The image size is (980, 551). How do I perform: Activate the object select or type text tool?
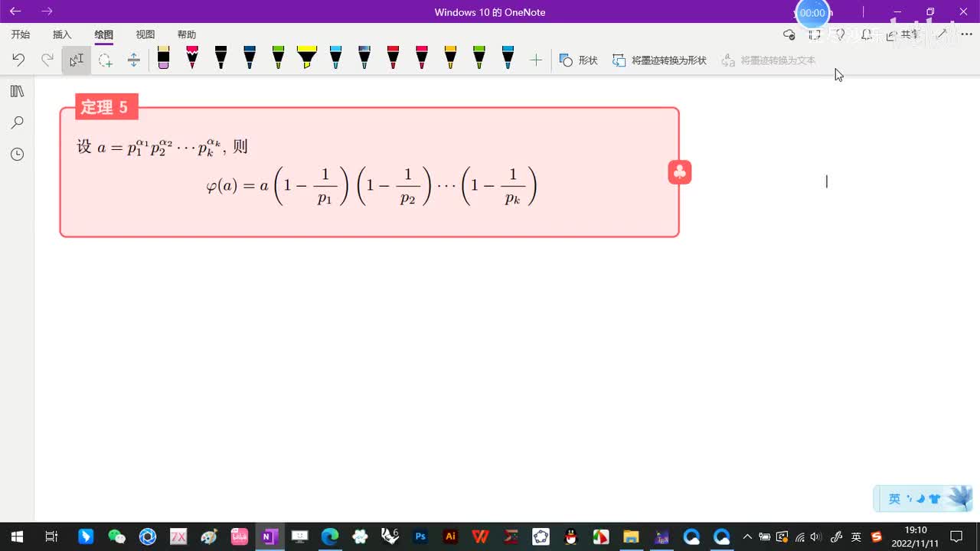click(77, 60)
